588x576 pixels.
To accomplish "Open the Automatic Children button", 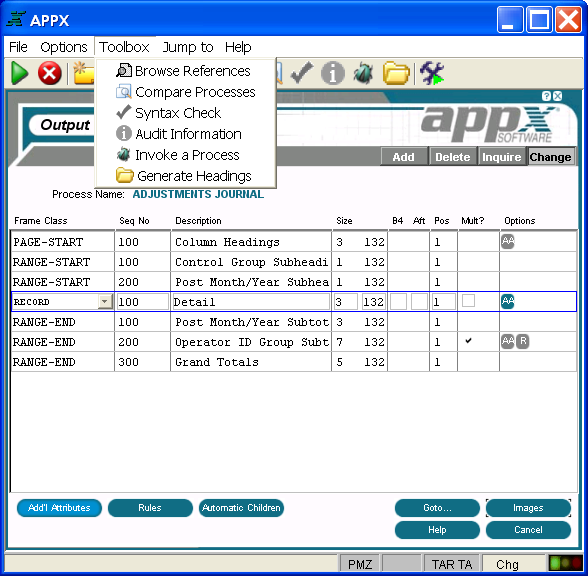I will click(241, 508).
